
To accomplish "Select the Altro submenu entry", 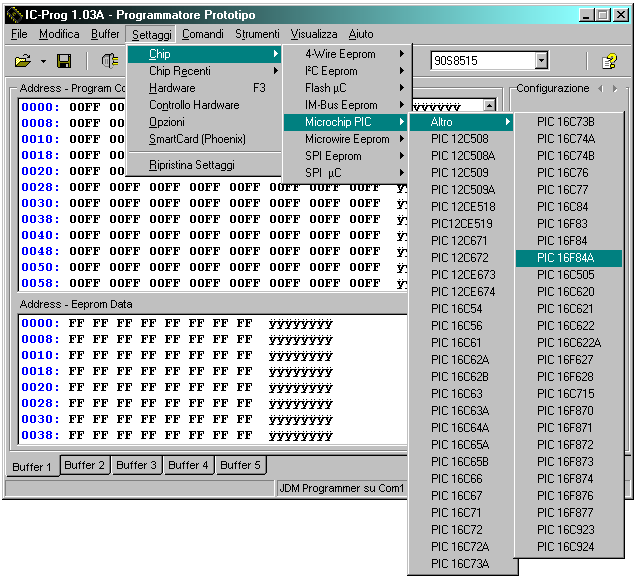I will [462, 122].
